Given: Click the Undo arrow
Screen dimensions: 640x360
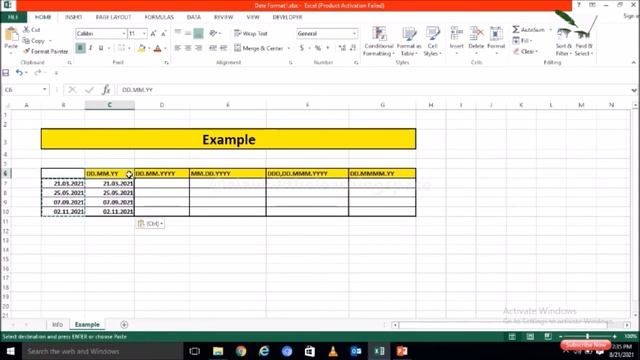Looking at the screenshot, I should pos(19,73).
